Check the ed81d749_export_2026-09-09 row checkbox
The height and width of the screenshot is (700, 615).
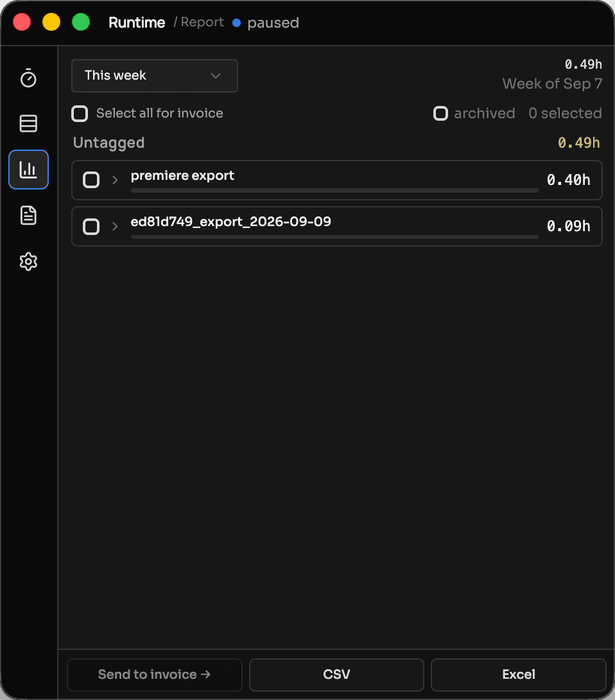pyautogui.click(x=91, y=226)
